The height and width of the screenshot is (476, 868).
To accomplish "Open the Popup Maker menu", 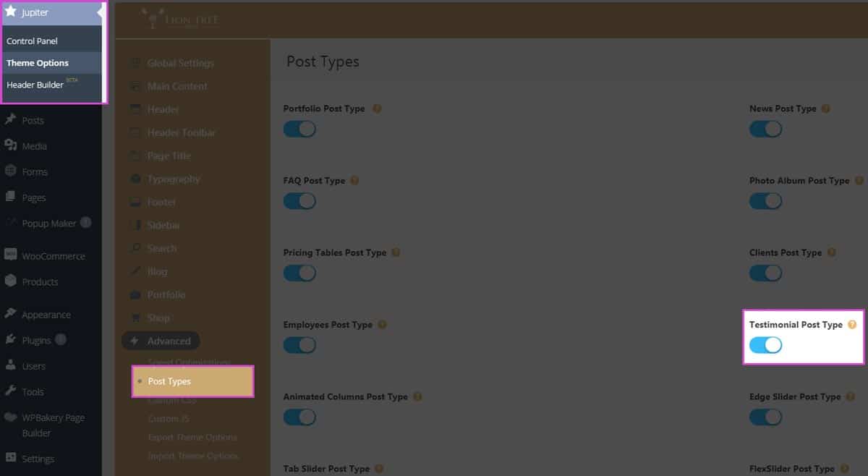I will 51,223.
